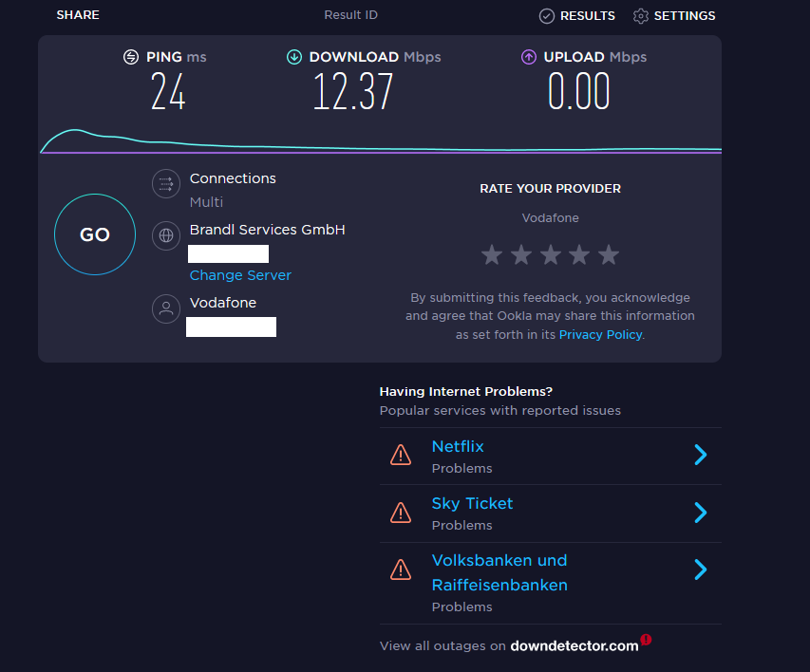Open the Privacy Policy link

600,335
